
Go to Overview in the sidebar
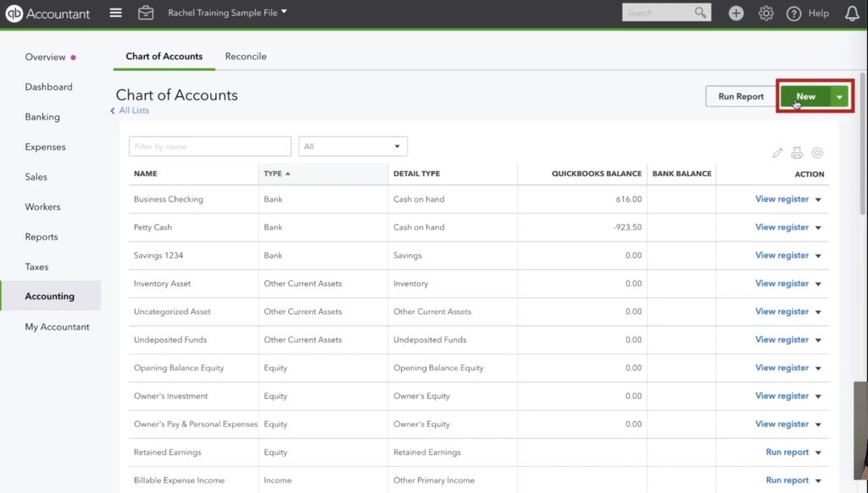click(x=45, y=57)
